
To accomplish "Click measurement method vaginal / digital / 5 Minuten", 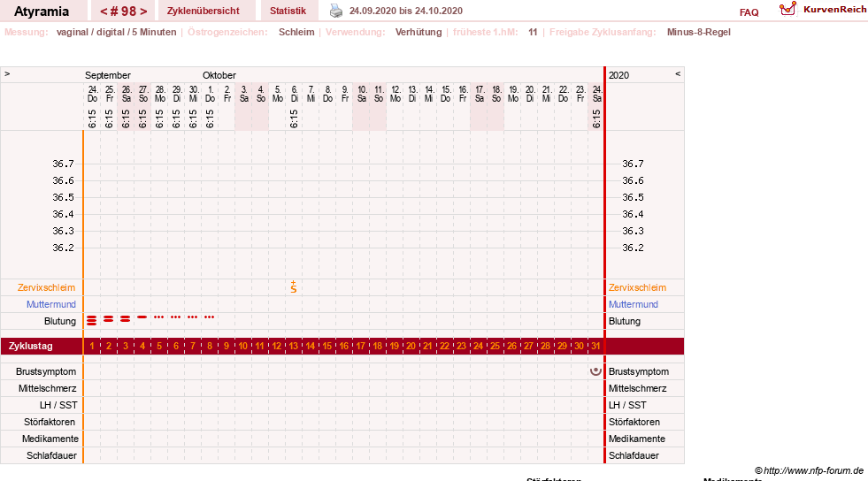I will (x=116, y=32).
